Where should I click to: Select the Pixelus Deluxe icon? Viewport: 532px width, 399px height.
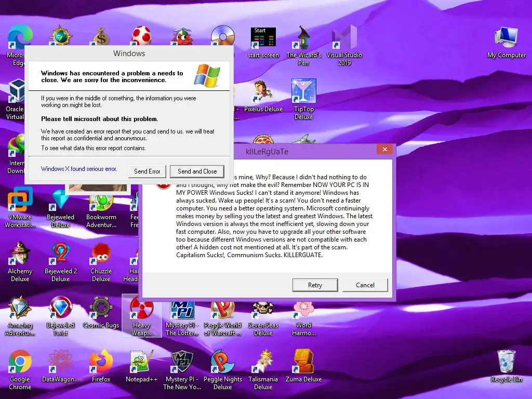pyautogui.click(x=263, y=96)
